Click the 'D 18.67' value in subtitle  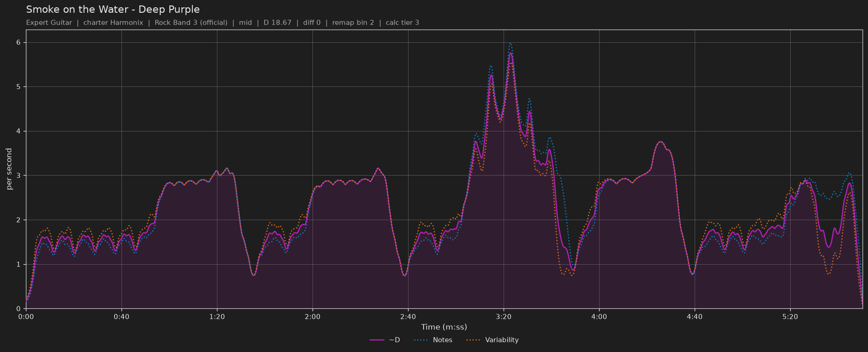(278, 23)
